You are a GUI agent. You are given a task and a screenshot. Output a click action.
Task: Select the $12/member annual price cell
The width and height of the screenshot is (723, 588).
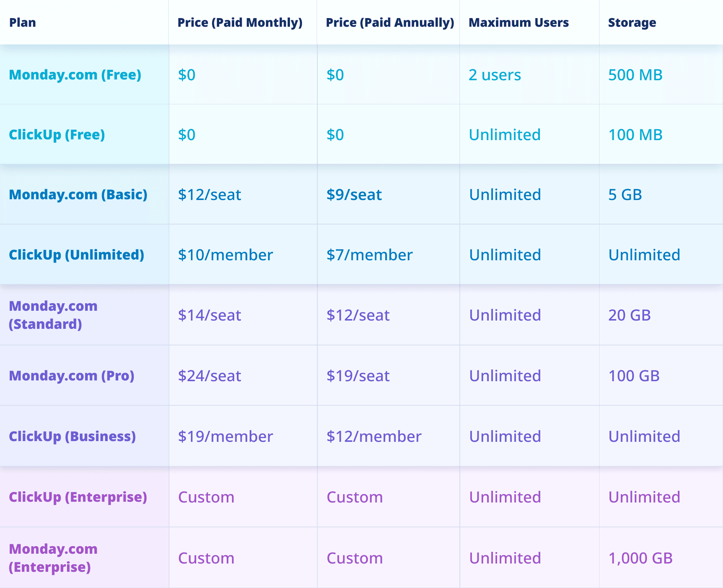click(x=374, y=437)
